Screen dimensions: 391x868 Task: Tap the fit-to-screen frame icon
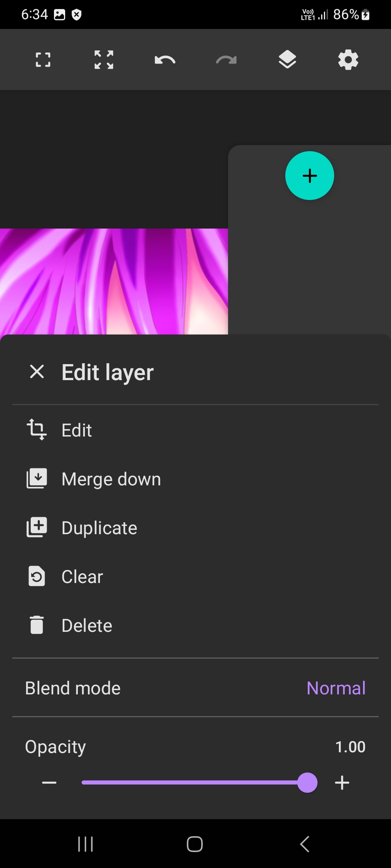[43, 60]
